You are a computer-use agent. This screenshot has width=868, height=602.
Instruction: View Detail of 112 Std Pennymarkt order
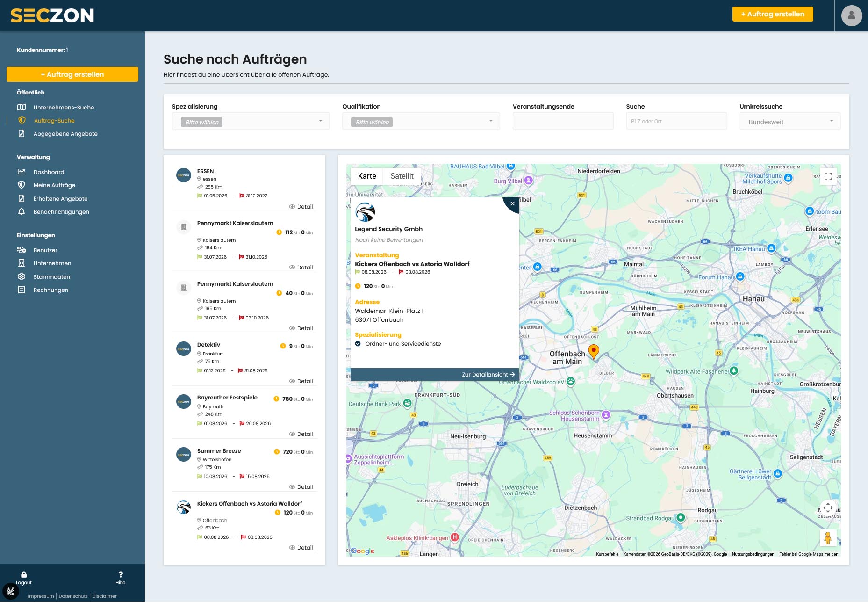tap(301, 268)
